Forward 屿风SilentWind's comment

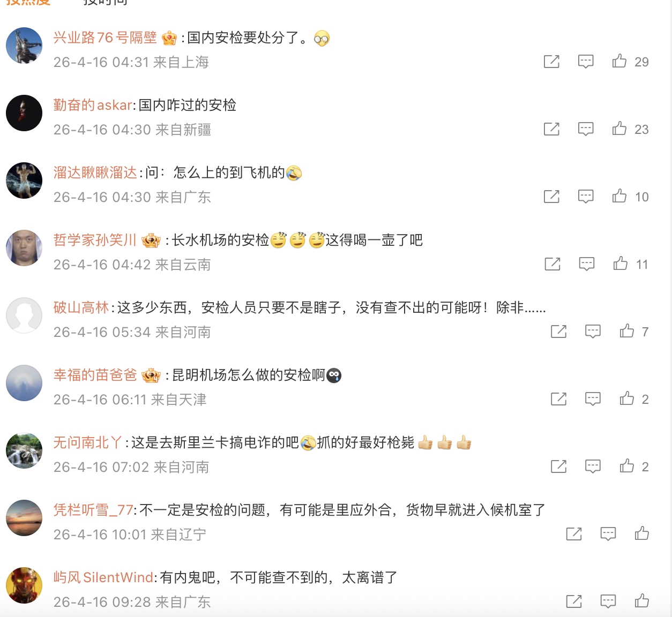point(573,601)
